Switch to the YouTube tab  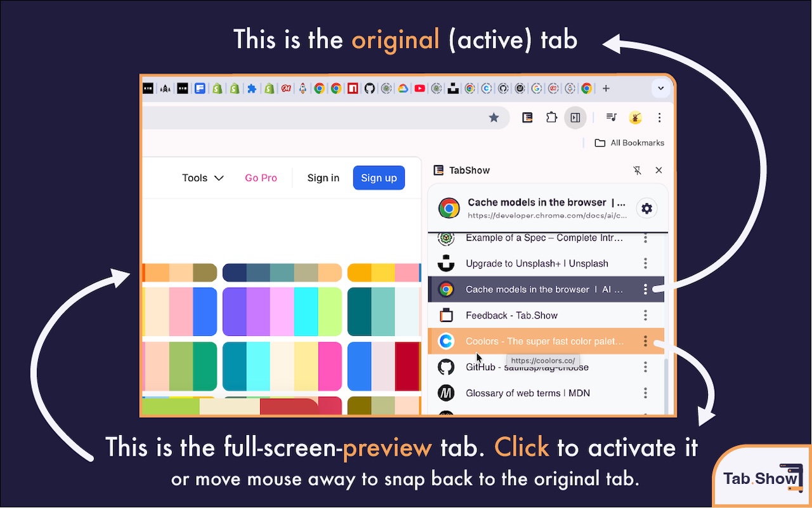[419, 88]
